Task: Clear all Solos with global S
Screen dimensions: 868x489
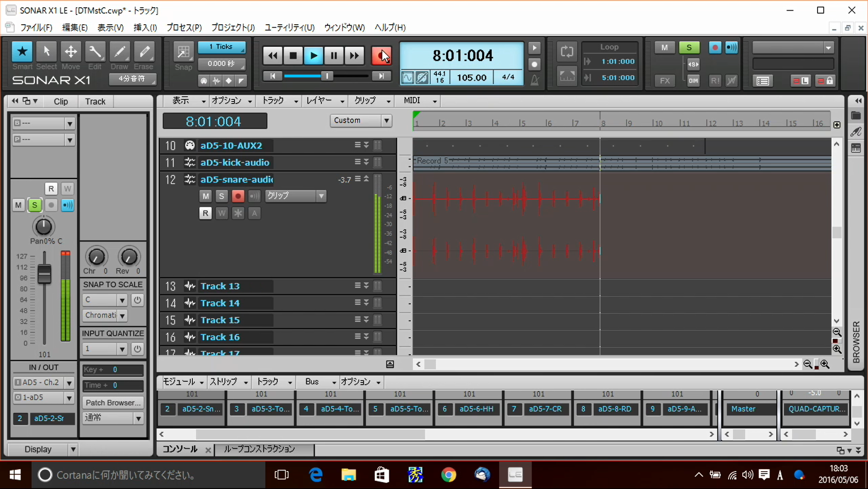Action: point(689,48)
